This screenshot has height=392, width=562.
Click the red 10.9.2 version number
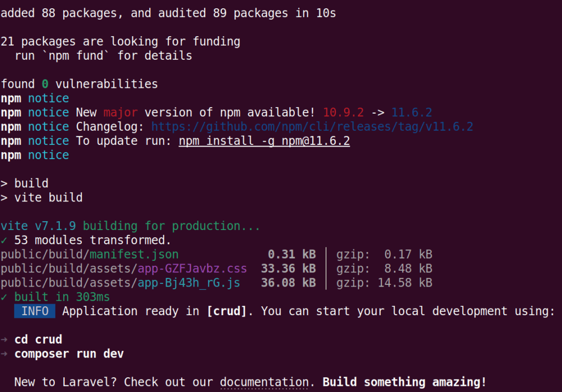[344, 113]
